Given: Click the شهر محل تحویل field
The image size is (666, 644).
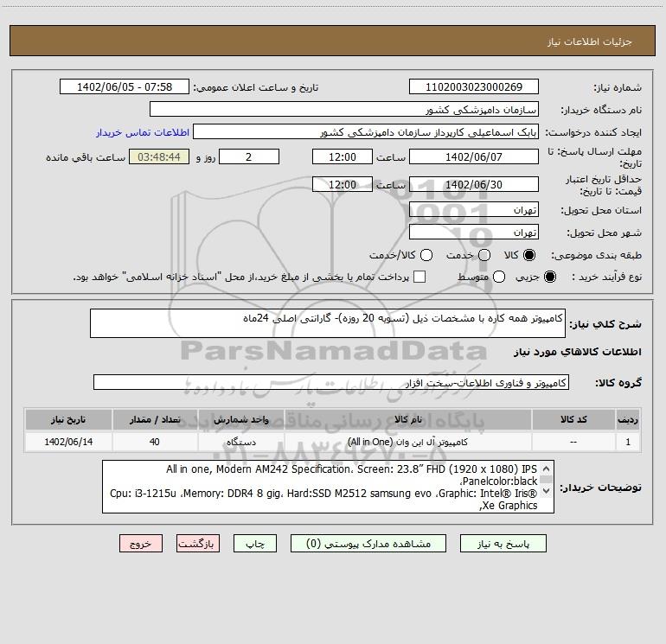Looking at the screenshot, I should 474,233.
